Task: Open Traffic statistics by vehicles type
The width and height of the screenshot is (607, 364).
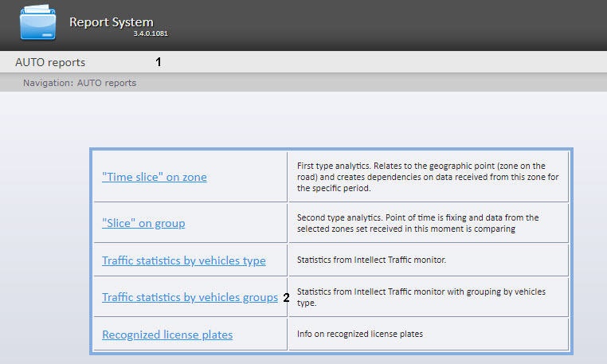Action: pyautogui.click(x=184, y=260)
